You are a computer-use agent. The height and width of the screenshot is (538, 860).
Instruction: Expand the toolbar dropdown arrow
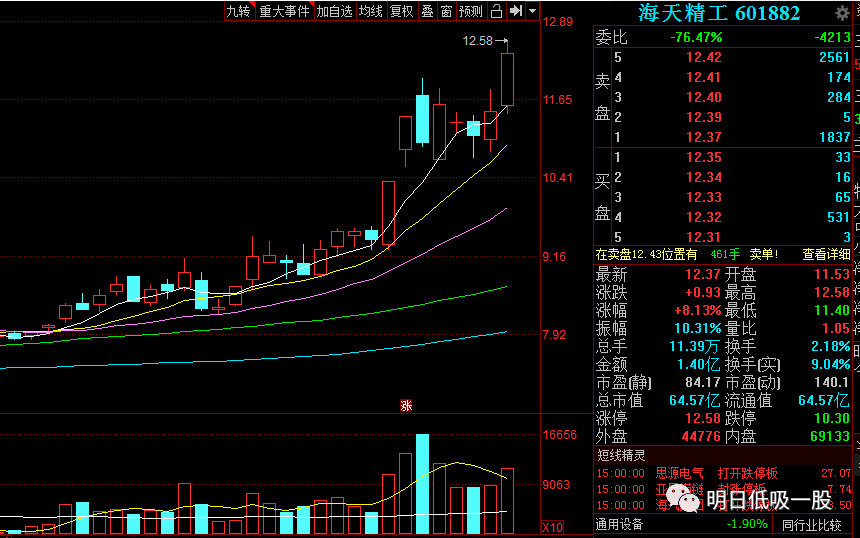click(x=533, y=11)
